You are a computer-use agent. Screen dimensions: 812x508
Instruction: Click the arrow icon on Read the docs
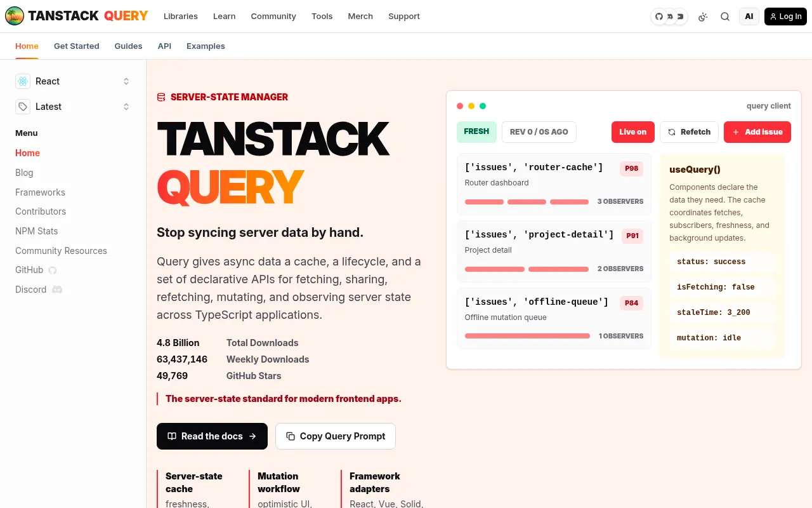point(252,436)
